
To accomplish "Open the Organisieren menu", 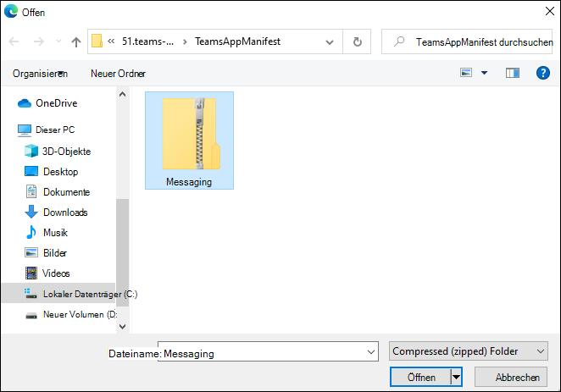I will [40, 74].
